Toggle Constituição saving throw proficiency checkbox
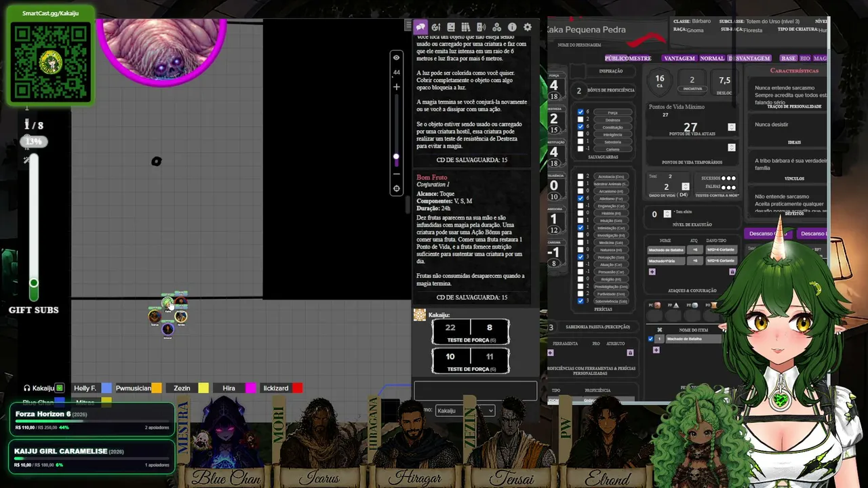 pyautogui.click(x=580, y=127)
